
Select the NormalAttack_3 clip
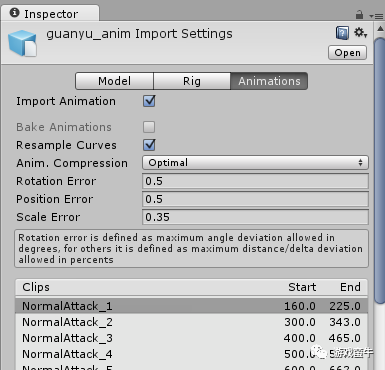(192, 338)
